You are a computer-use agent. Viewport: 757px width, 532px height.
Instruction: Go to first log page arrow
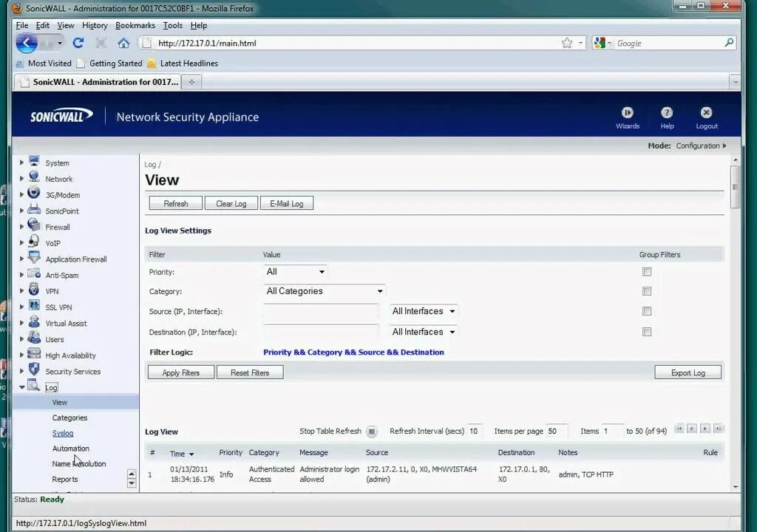click(x=679, y=429)
